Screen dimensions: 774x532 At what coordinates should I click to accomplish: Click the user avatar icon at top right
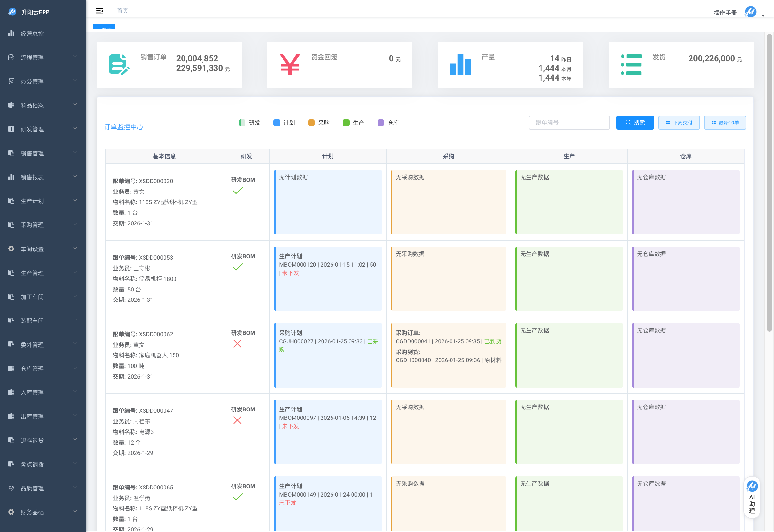tap(750, 12)
